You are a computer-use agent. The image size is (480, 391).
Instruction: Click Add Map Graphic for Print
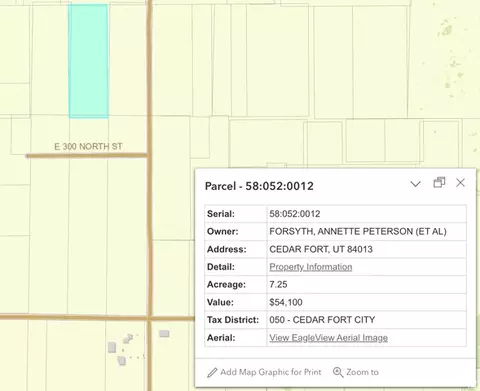point(264,372)
